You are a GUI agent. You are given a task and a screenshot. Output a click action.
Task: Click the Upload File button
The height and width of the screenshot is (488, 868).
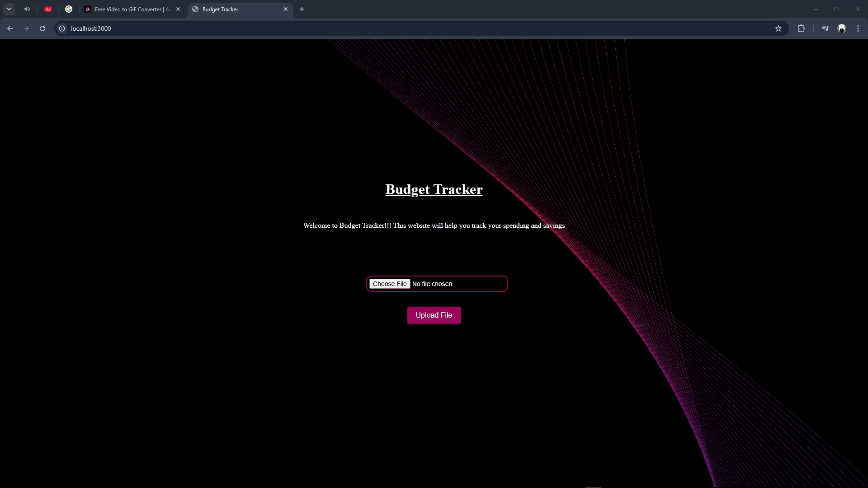point(434,315)
